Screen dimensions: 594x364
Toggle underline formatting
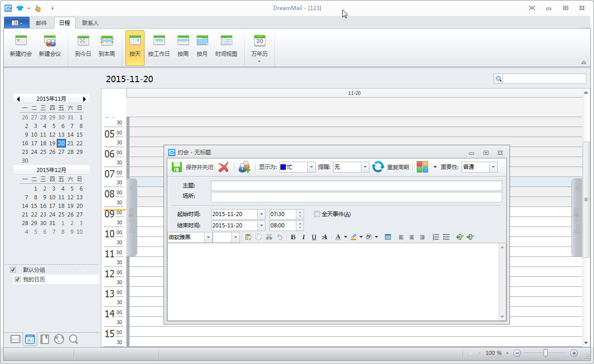[314, 237]
